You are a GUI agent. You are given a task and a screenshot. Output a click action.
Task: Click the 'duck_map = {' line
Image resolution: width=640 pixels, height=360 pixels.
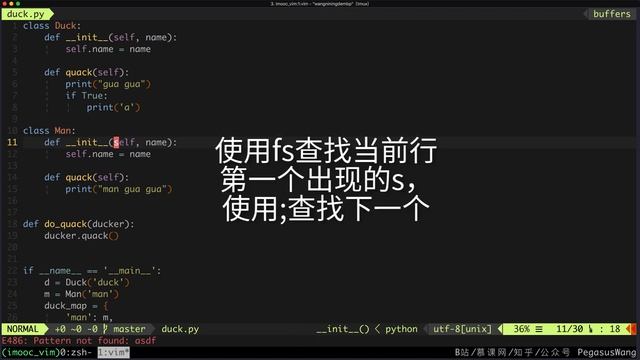tap(76, 306)
